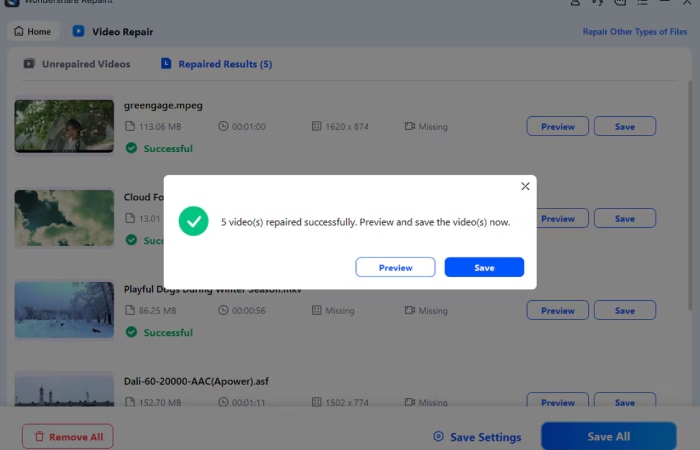Click the Successful status of greengage.mpeg
The image size is (700, 450).
168,149
